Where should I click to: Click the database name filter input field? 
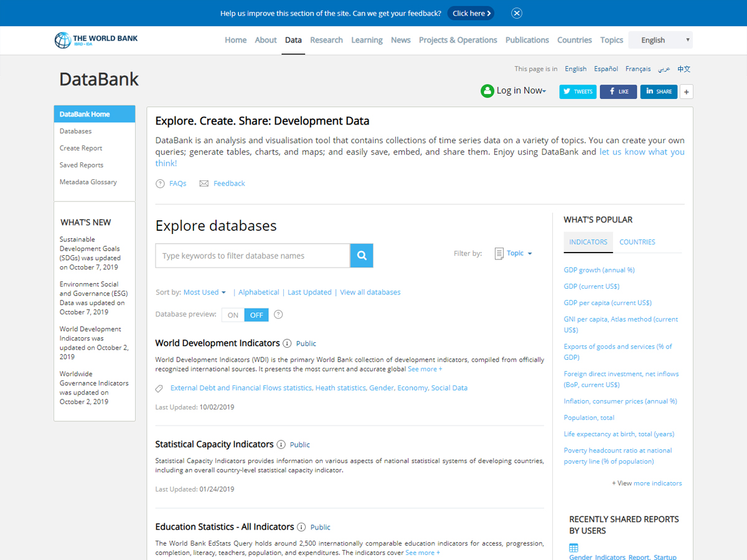tap(252, 256)
